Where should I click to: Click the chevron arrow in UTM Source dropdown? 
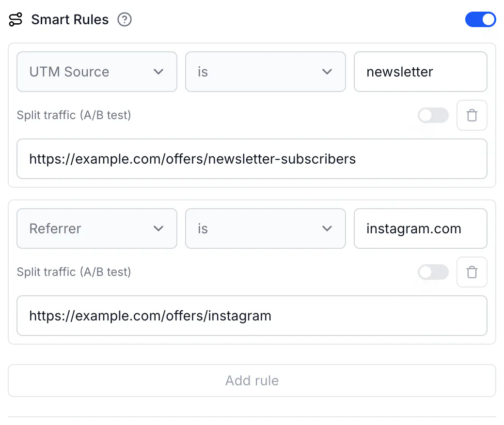158,72
